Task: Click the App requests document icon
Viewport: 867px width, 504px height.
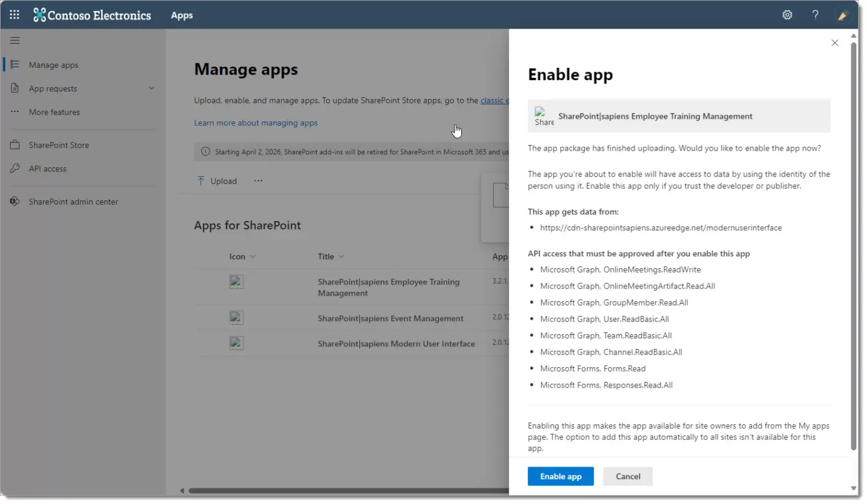Action: pyautogui.click(x=15, y=88)
